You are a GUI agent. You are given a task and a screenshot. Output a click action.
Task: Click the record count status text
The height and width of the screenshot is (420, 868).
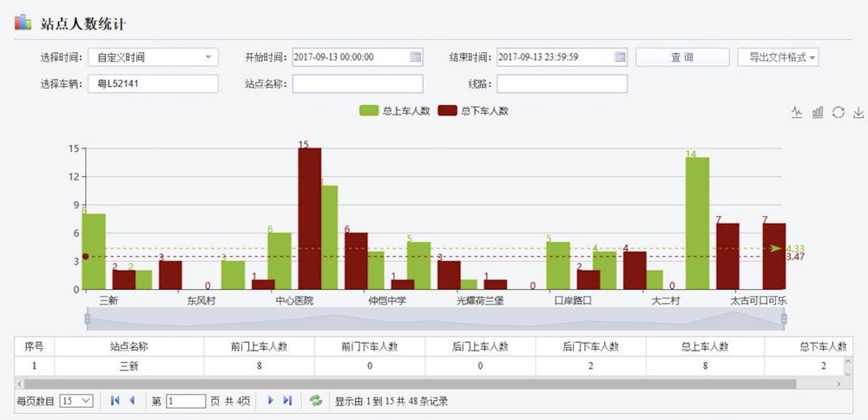pos(391,401)
